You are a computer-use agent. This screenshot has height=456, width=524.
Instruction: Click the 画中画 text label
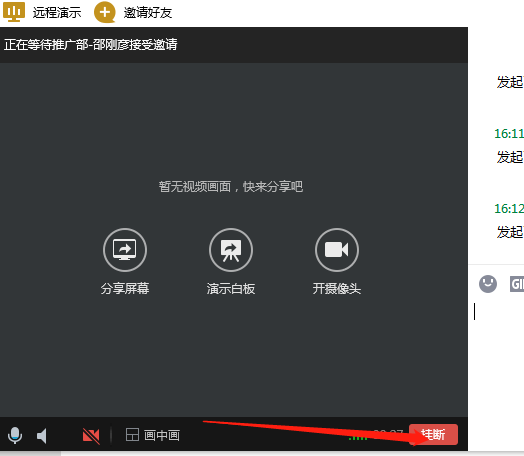pos(162,436)
